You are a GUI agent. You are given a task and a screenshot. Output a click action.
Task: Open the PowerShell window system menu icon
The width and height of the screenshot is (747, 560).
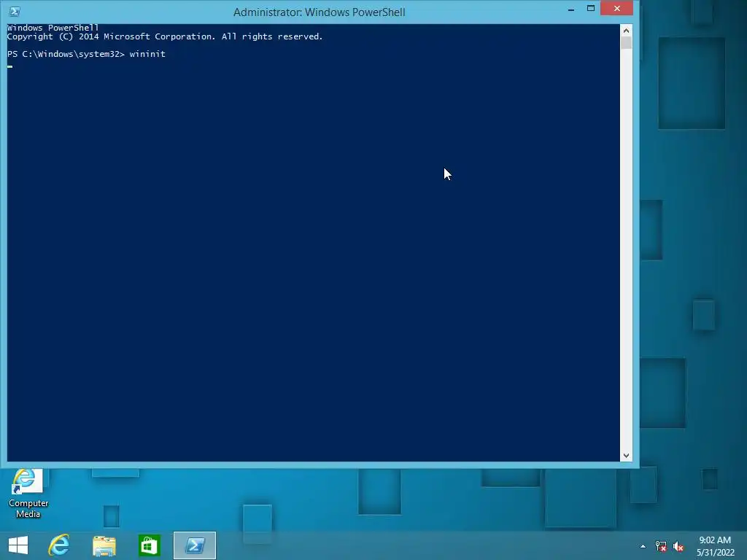point(15,12)
